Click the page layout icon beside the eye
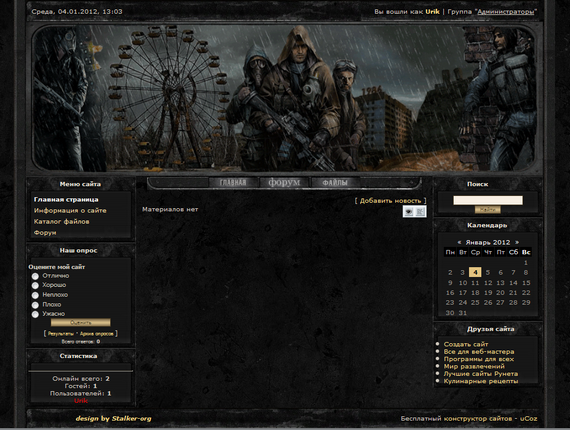570x430 pixels. coord(420,212)
